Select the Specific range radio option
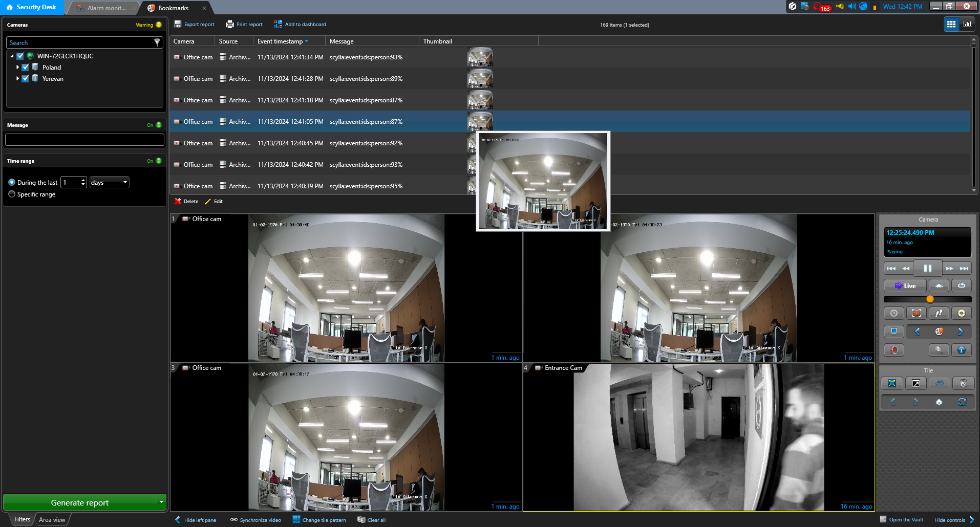The image size is (980, 527). click(12, 194)
